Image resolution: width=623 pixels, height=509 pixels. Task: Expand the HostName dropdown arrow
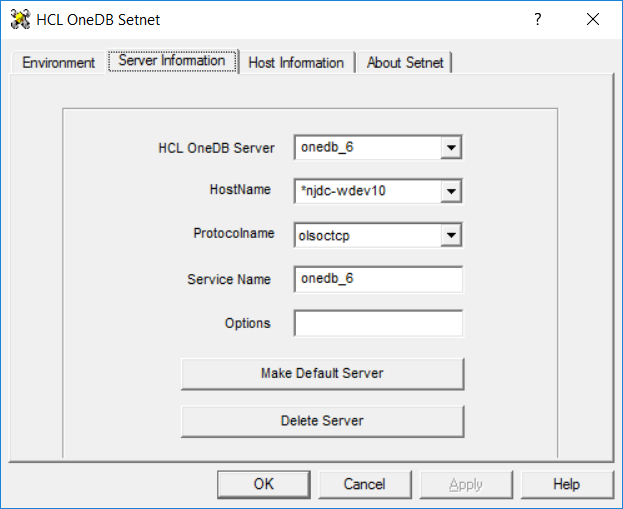click(451, 191)
